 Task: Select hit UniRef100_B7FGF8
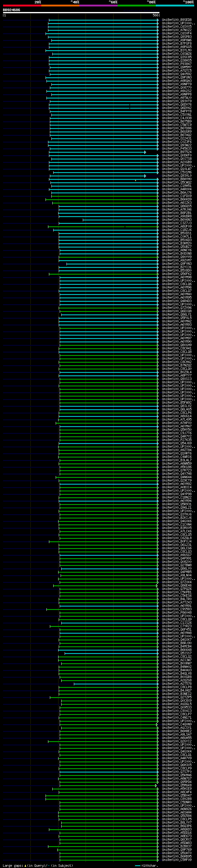177,43
